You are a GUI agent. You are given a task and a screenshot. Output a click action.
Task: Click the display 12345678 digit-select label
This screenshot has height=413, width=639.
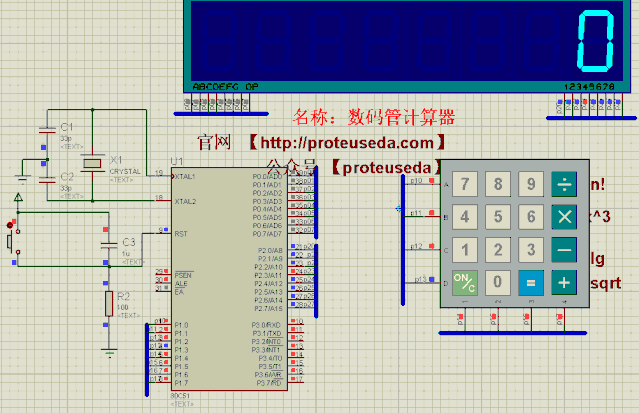click(x=589, y=87)
